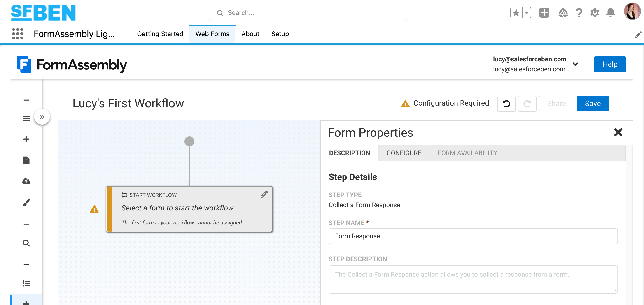Screen dimensions: 644x305
Task: Open the App Launcher grid icon
Action: point(18,34)
